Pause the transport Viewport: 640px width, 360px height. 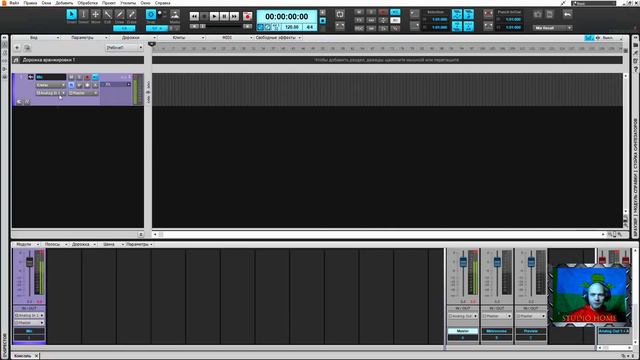click(224, 16)
